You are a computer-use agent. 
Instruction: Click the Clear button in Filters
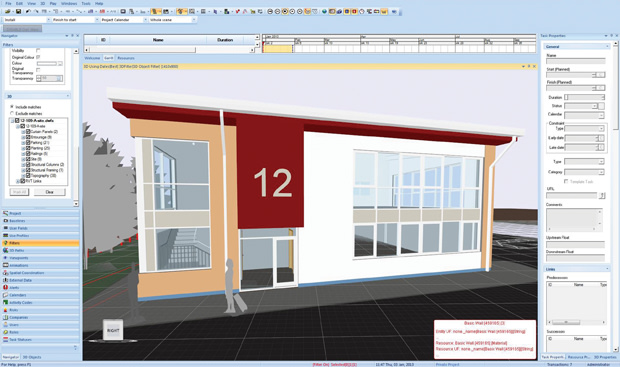pyautogui.click(x=49, y=192)
